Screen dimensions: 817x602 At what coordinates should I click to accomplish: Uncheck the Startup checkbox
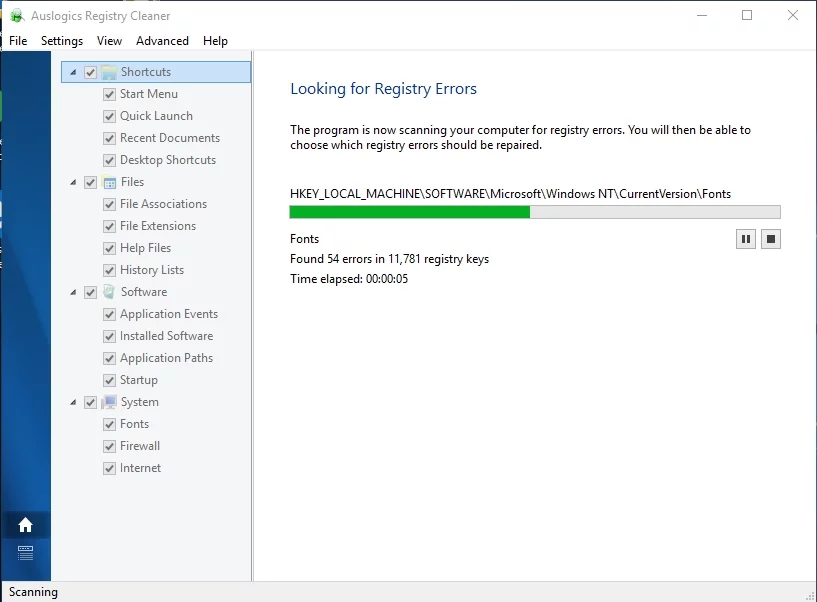point(109,380)
